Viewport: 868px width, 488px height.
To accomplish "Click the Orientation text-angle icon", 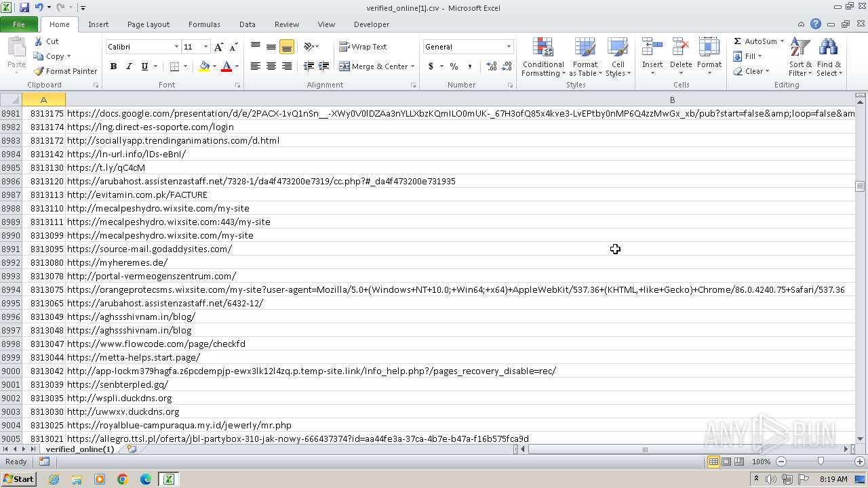I will pyautogui.click(x=309, y=47).
